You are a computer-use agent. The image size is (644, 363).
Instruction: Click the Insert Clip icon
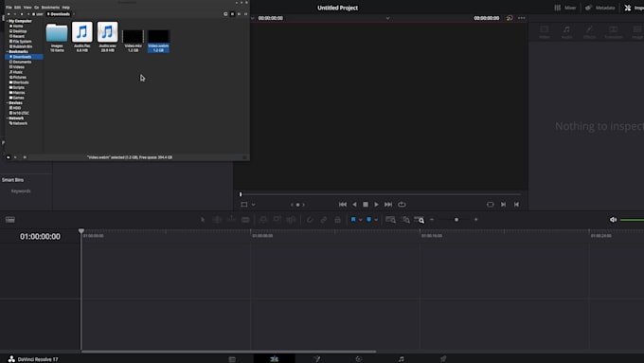click(x=263, y=220)
